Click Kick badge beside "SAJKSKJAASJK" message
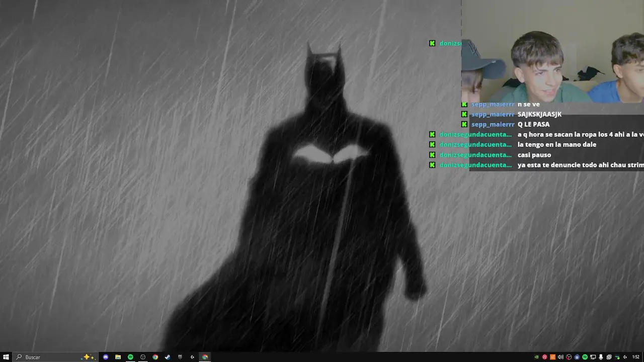The height and width of the screenshot is (362, 644). [x=464, y=114]
